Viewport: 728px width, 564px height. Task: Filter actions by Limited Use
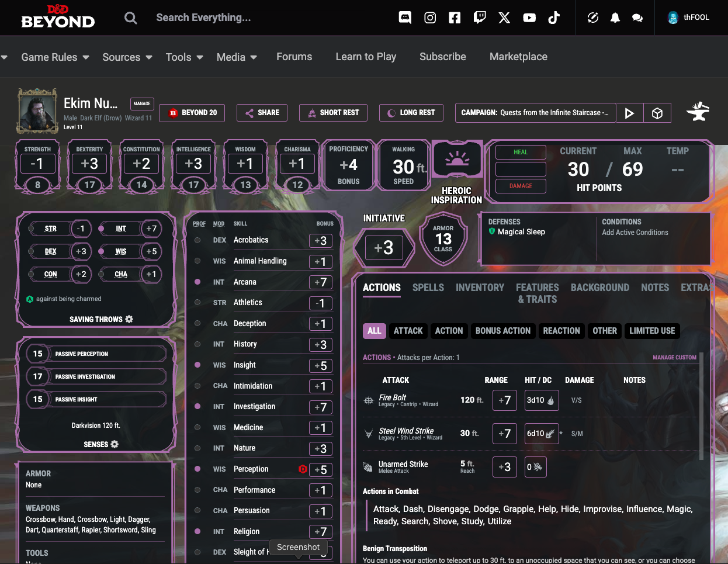[652, 331]
